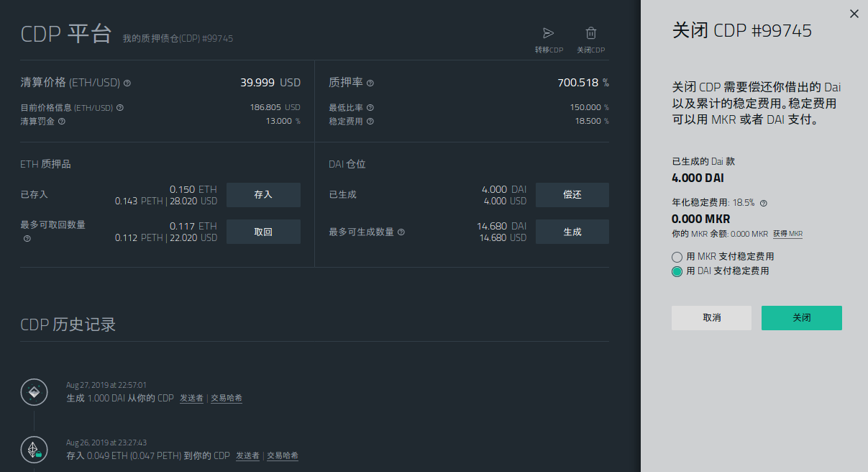Viewport: 868px width, 472px height.
Task: Open 交易哈希 link in the Aug 26 entry
Action: click(283, 456)
